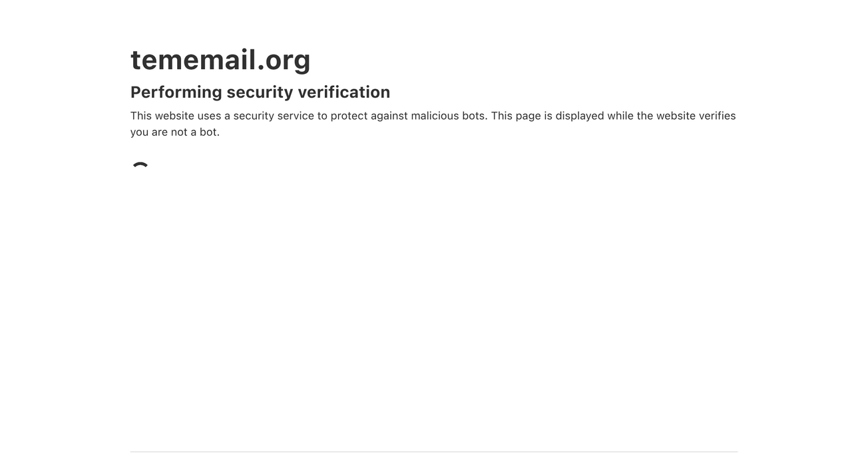Click the word "protect" in the paragraph
The image size is (868, 455).
pyautogui.click(x=349, y=116)
